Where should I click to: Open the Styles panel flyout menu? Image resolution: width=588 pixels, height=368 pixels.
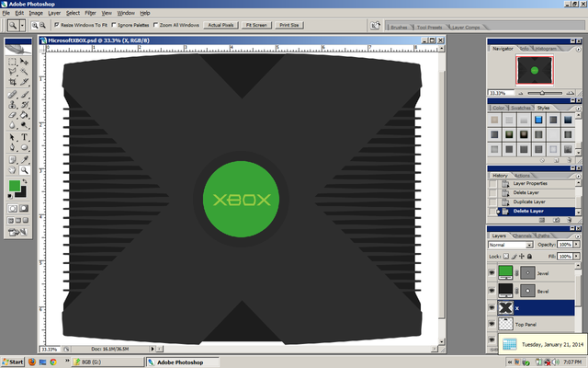[x=578, y=109]
